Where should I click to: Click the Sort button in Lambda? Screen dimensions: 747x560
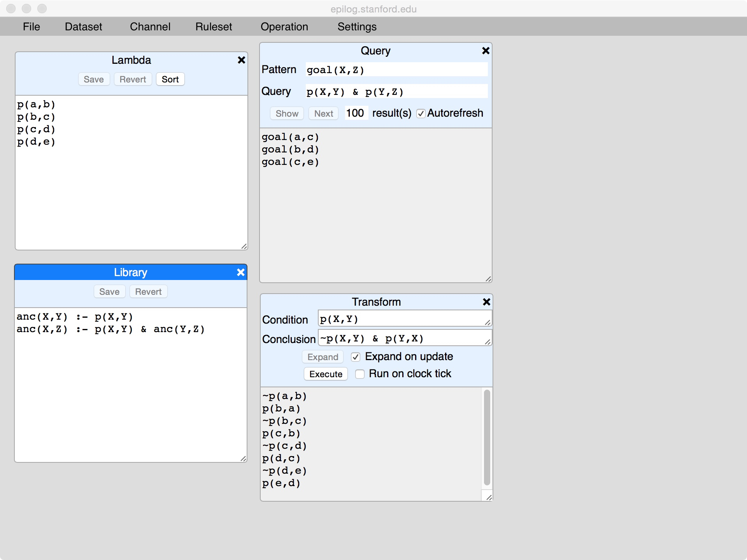tap(170, 79)
